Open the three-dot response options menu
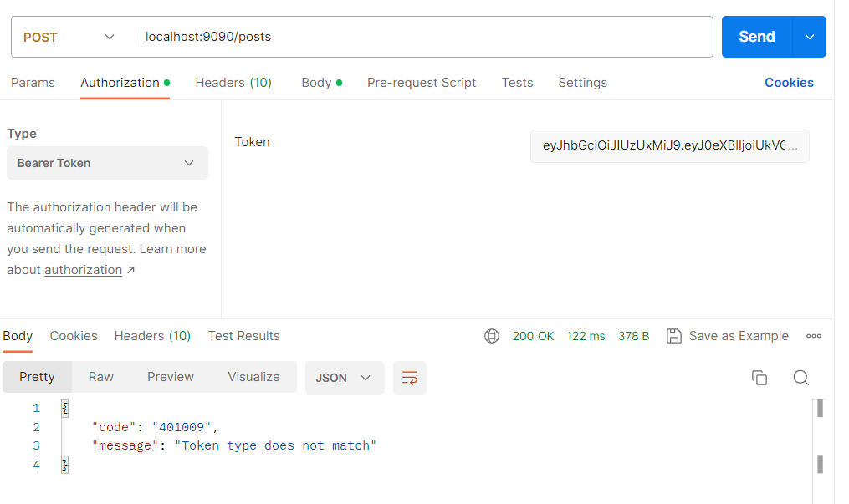 [813, 336]
